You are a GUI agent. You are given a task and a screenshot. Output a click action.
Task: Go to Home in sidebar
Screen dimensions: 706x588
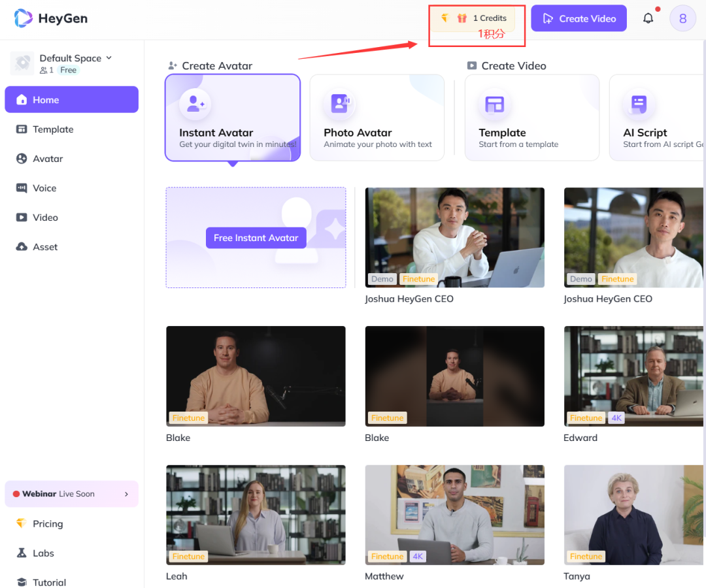72,99
